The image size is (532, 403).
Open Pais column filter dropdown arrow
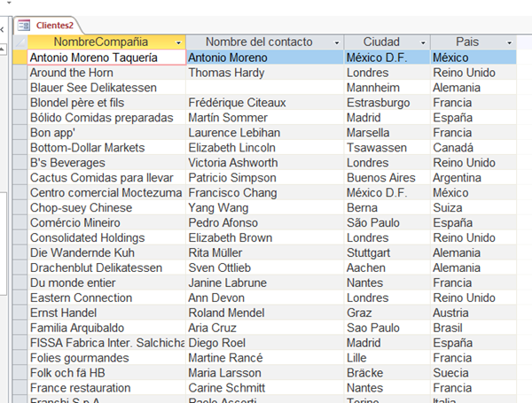point(509,43)
